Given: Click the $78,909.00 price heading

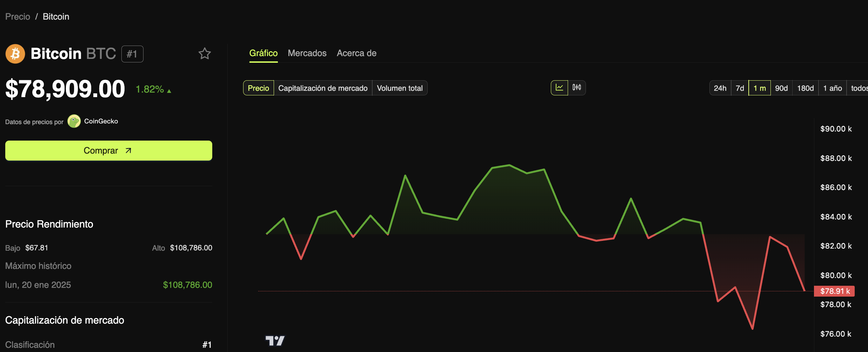Looking at the screenshot, I should 65,89.
